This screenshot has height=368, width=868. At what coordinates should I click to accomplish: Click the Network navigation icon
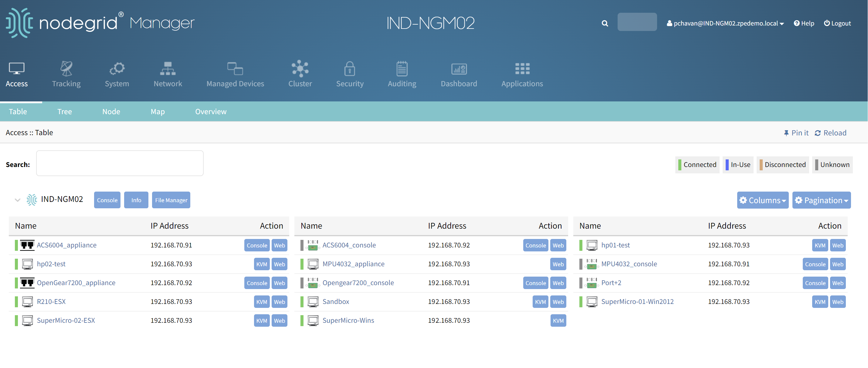[x=168, y=73]
